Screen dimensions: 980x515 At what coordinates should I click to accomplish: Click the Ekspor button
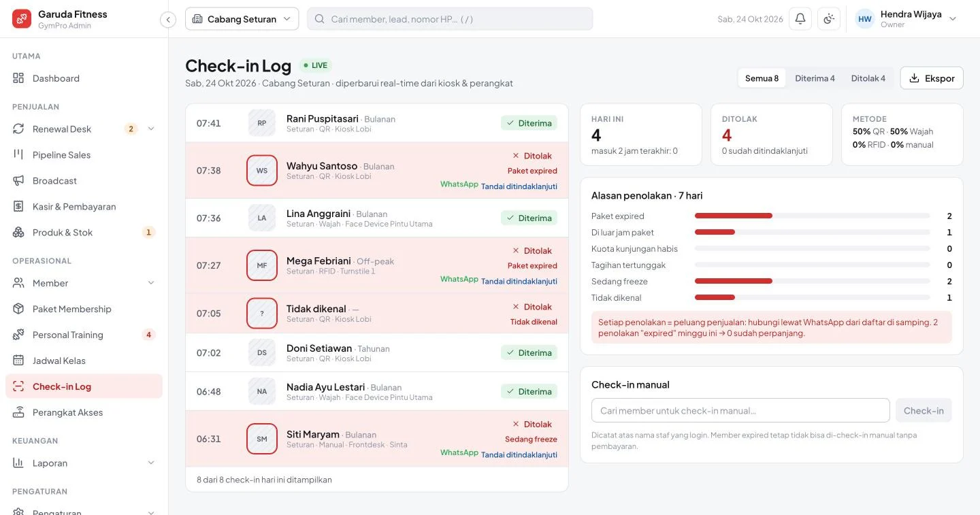click(x=932, y=78)
